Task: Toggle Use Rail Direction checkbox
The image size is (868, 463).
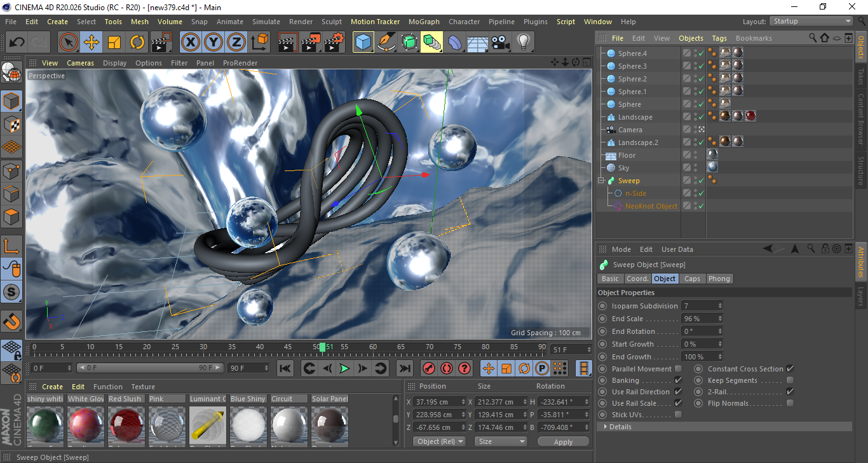Action: coord(678,392)
